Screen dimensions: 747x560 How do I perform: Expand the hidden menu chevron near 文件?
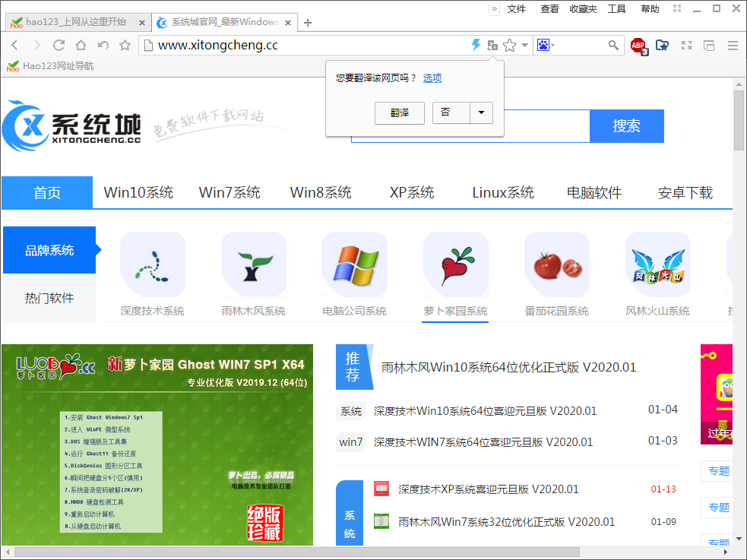[x=495, y=9]
